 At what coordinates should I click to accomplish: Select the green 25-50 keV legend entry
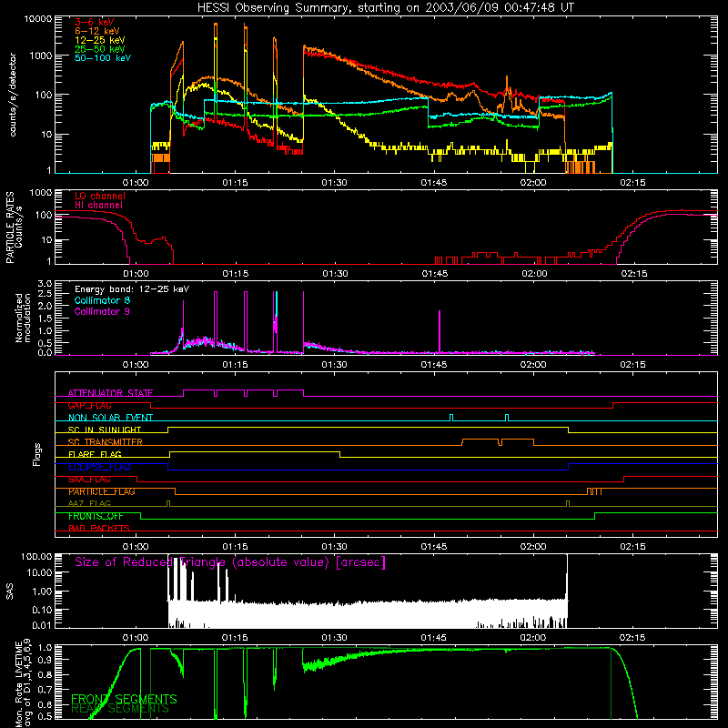coord(100,49)
